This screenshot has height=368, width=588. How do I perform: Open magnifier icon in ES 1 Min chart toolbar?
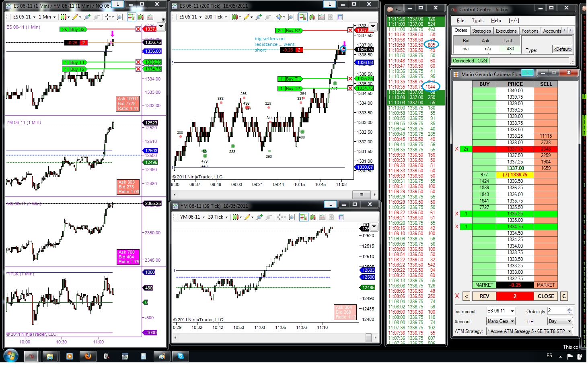119,17
